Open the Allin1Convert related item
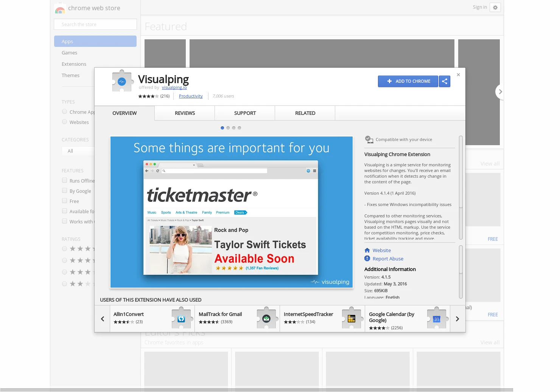560x392 pixels. pos(152,319)
